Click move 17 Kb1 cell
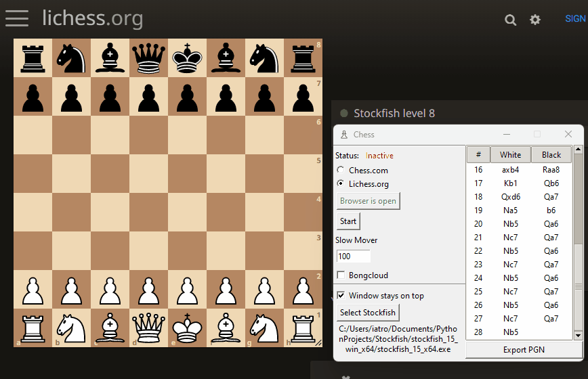 click(x=510, y=183)
